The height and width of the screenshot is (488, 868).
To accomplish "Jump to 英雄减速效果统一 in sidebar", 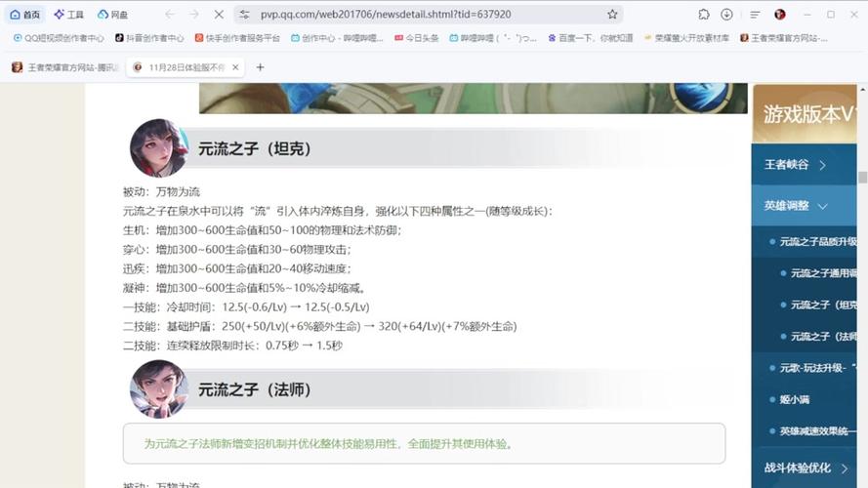I will [817, 430].
